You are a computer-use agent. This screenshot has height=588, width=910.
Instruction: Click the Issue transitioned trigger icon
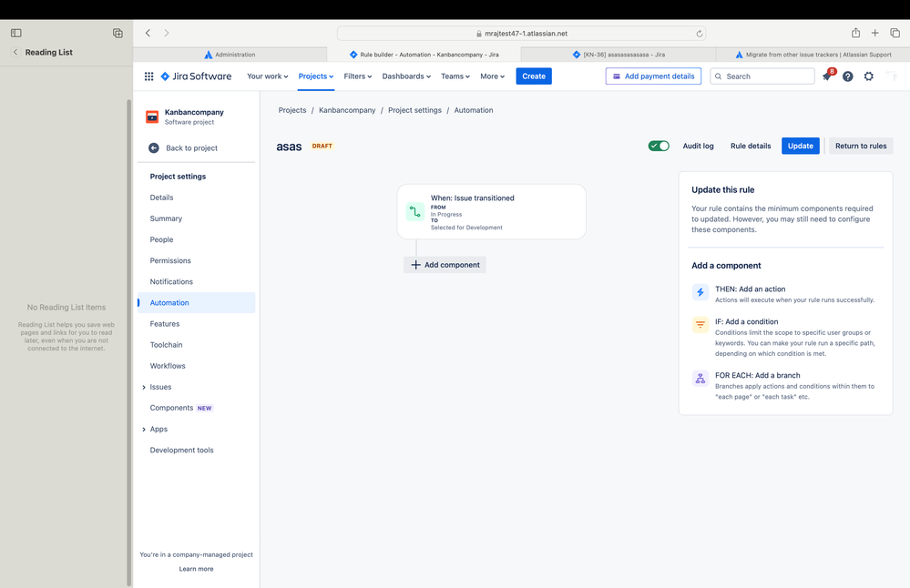pos(415,212)
